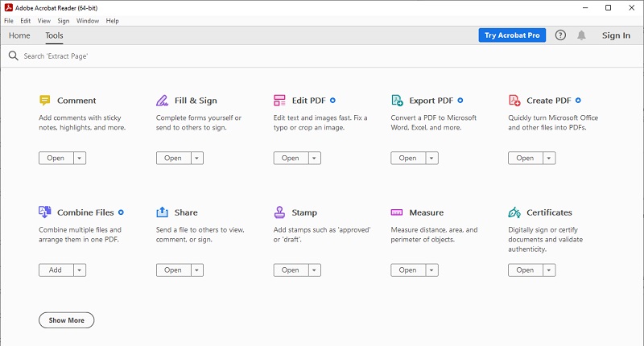Viewport: 644px width, 346px height.
Task: Click the Stamp tool icon
Action: coord(279,212)
